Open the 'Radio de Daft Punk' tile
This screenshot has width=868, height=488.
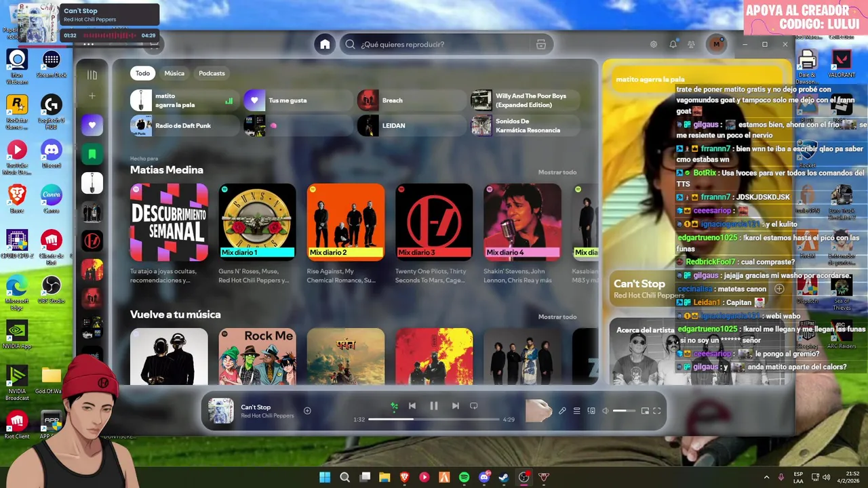[x=185, y=125]
